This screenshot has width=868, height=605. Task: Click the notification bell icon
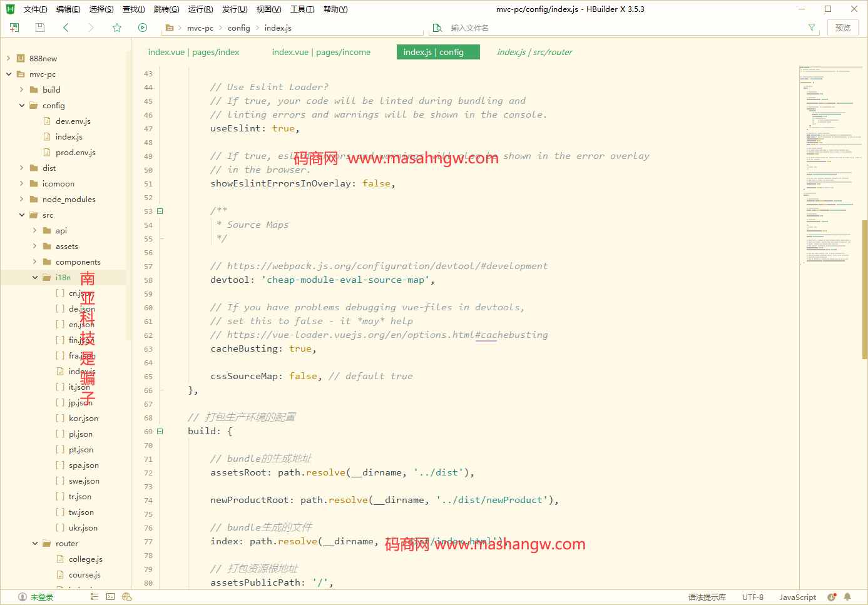[x=847, y=597]
